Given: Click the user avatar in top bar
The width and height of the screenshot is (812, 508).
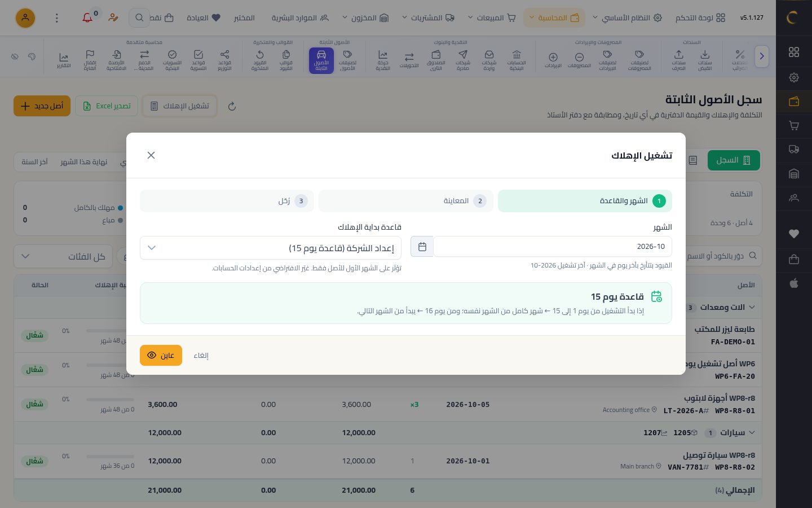Looking at the screenshot, I should coord(25,18).
